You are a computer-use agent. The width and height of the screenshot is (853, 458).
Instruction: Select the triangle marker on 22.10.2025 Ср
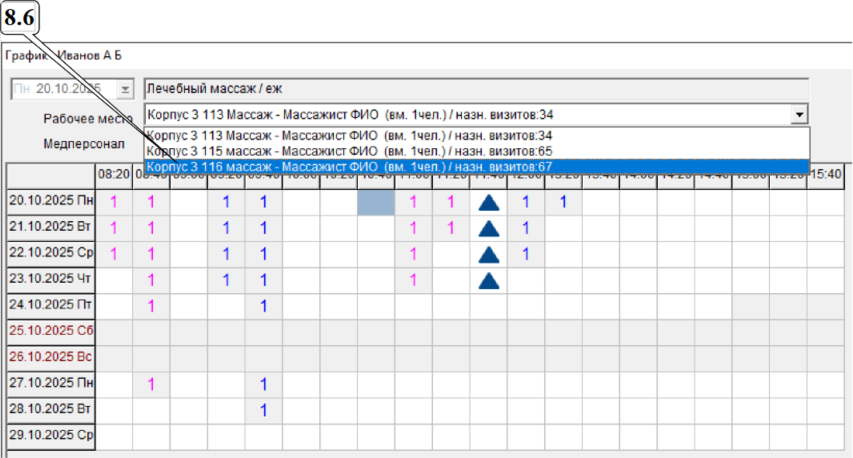(488, 254)
